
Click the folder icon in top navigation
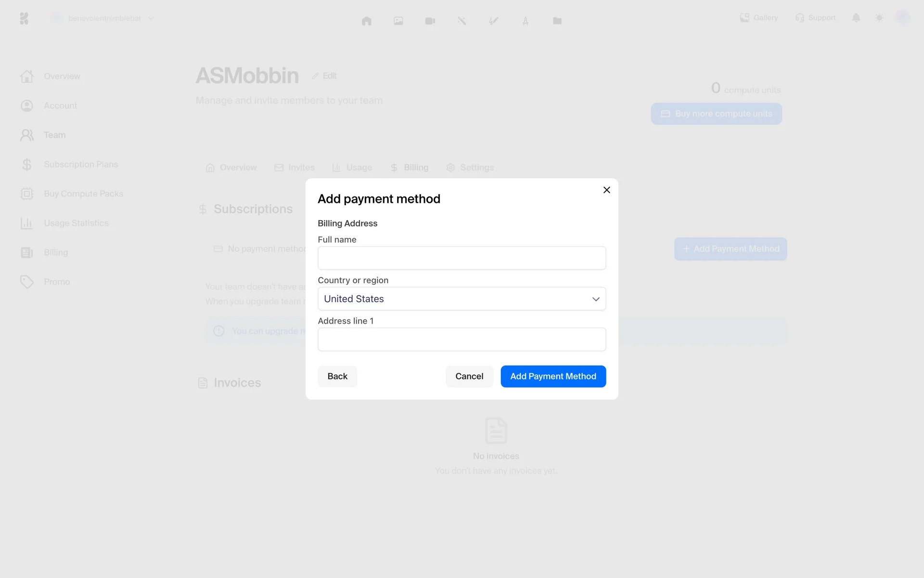click(557, 21)
